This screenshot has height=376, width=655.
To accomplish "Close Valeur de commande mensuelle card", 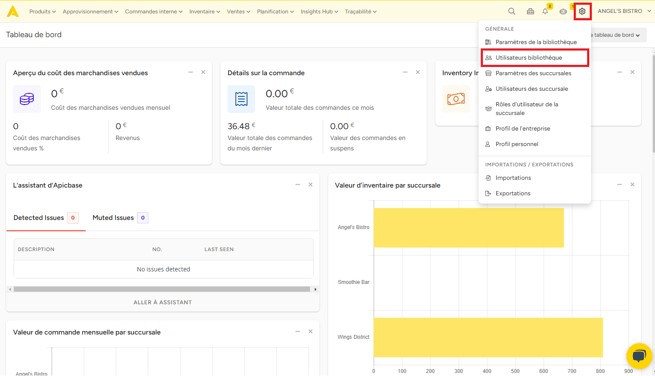I will click(x=310, y=331).
